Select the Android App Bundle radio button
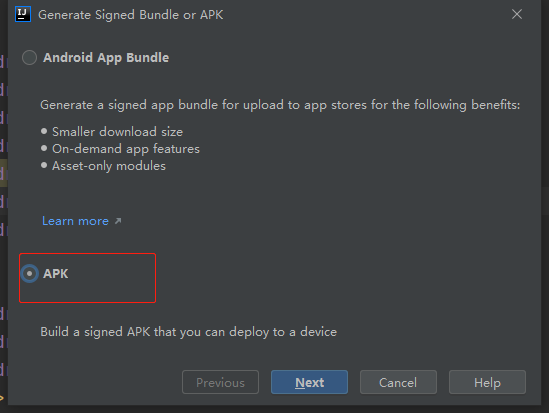The height and width of the screenshot is (413, 549). point(29,57)
